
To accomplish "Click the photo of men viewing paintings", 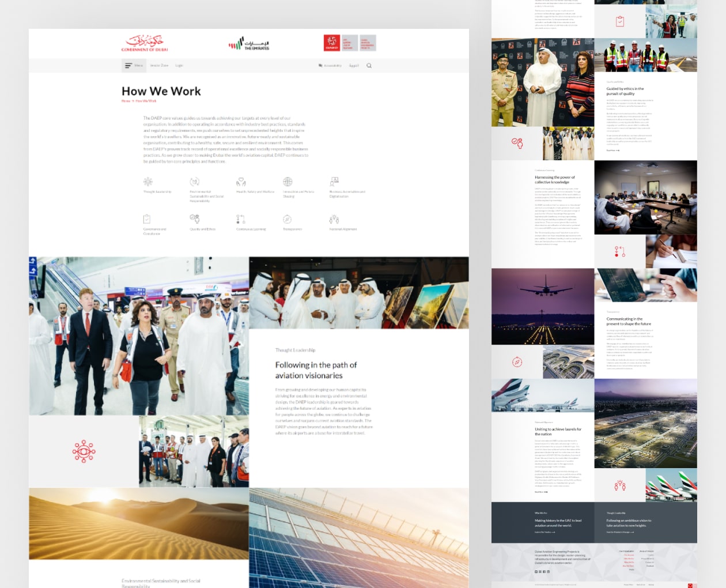I will [359, 293].
